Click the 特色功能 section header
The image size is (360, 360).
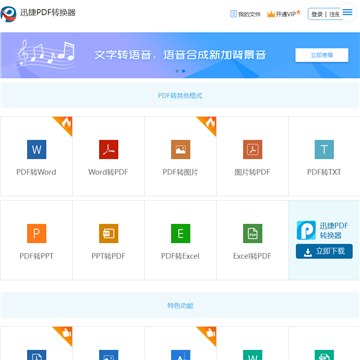pyautogui.click(x=180, y=306)
